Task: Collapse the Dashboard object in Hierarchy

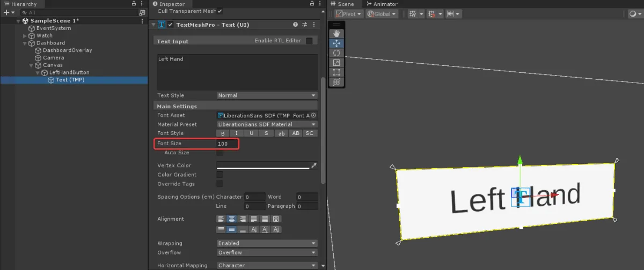Action: tap(25, 43)
